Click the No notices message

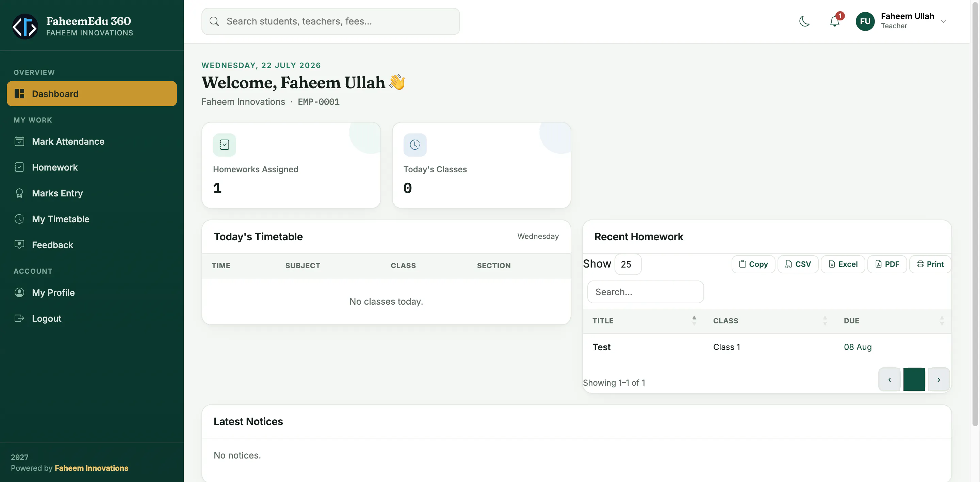[237, 455]
